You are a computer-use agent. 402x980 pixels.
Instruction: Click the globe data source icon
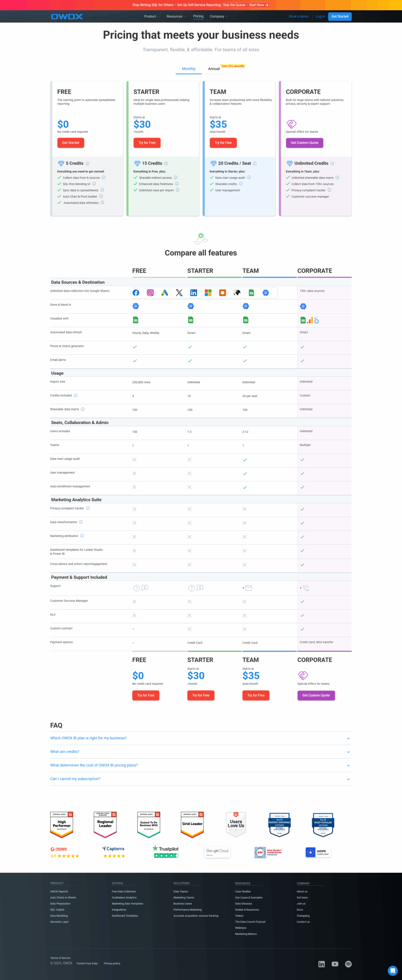[237, 293]
